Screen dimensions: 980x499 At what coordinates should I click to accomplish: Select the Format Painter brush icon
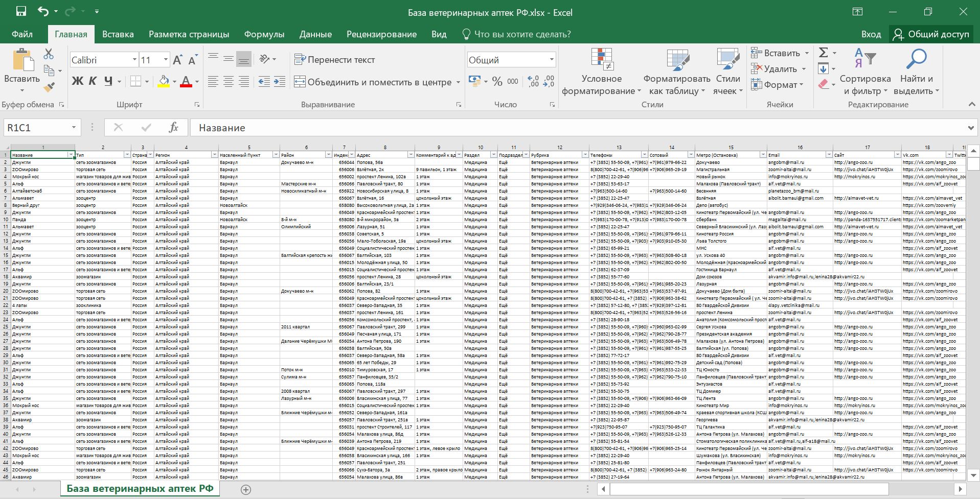49,88
